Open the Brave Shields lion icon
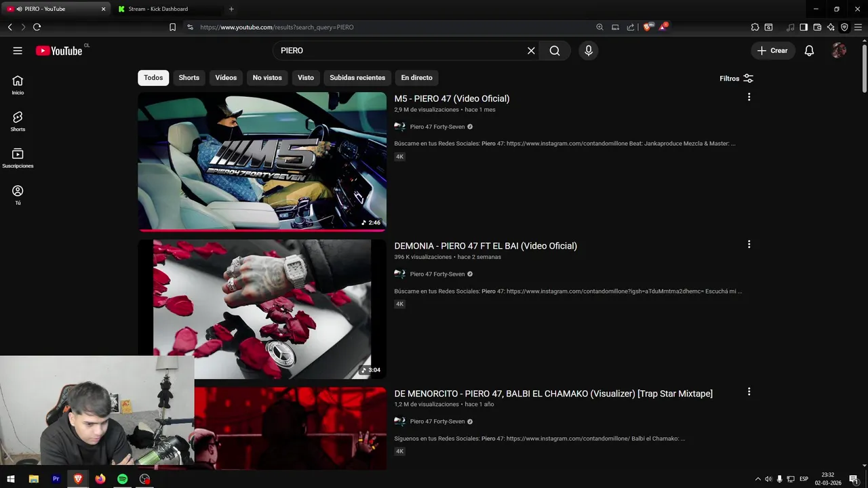 tap(647, 27)
